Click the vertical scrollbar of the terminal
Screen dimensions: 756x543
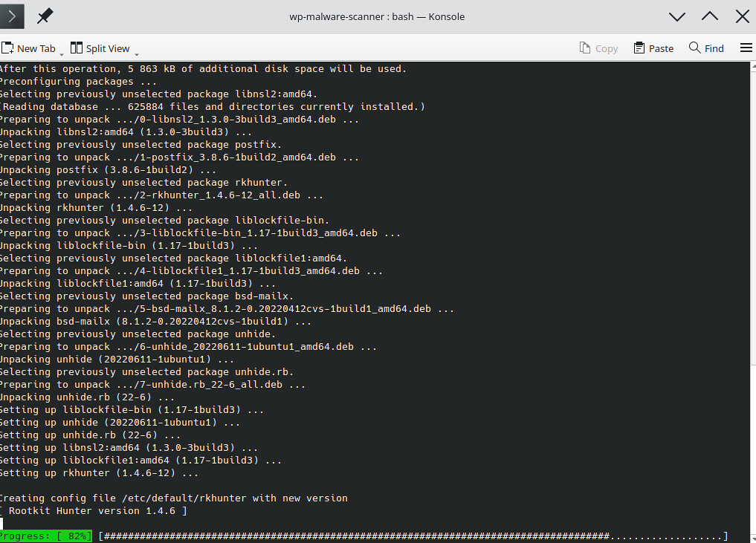[752, 297]
